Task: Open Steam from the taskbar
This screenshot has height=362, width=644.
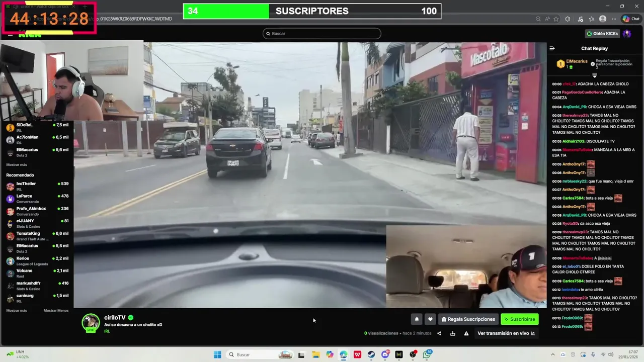Action: coord(371,354)
